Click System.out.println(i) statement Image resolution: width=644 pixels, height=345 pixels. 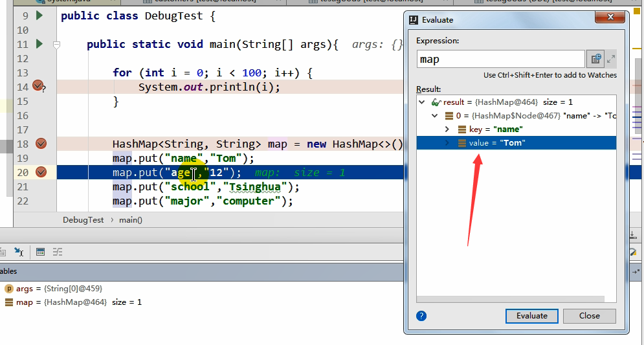click(x=209, y=87)
